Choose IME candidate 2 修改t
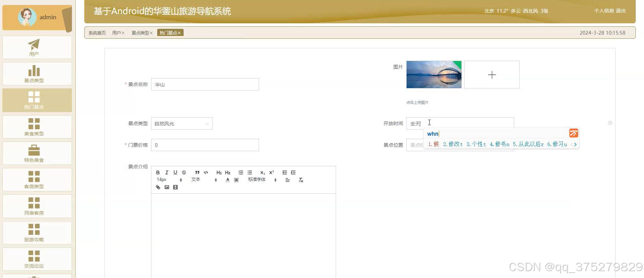 pyautogui.click(x=453, y=144)
